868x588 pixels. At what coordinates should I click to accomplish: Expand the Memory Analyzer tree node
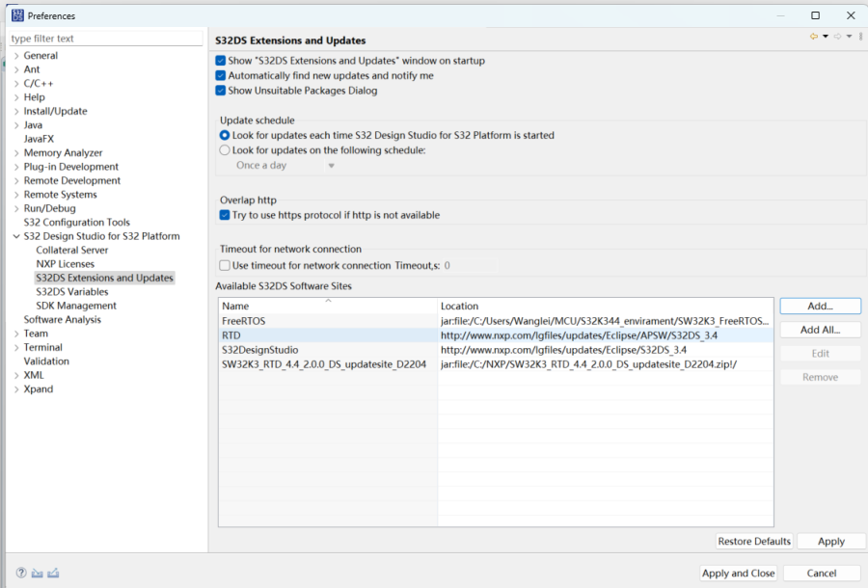point(16,152)
